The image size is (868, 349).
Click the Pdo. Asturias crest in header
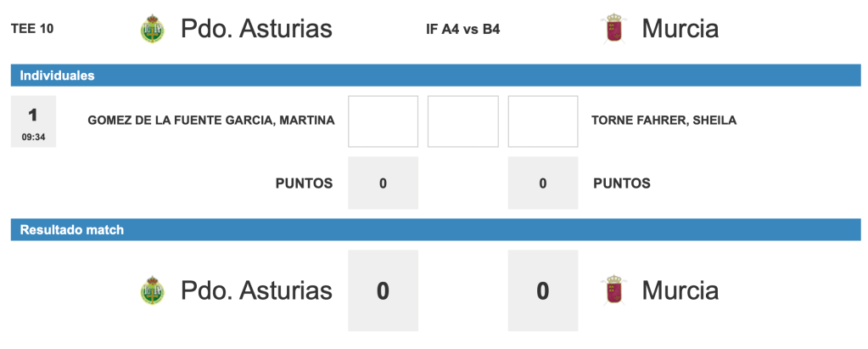click(153, 29)
